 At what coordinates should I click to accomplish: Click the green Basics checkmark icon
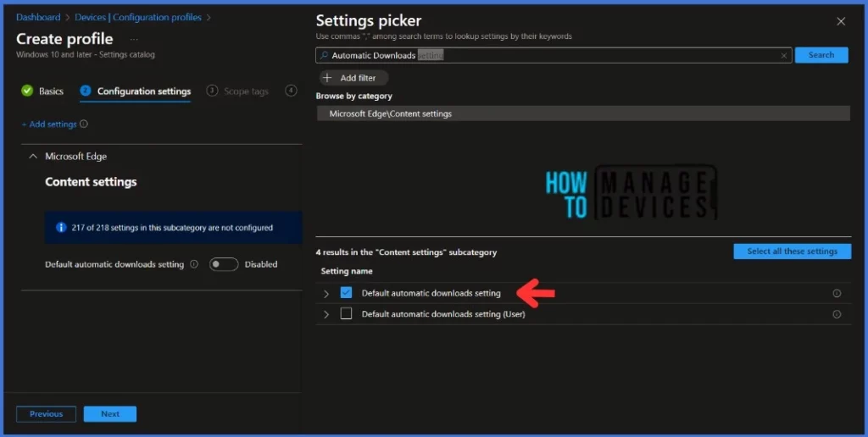click(x=27, y=91)
